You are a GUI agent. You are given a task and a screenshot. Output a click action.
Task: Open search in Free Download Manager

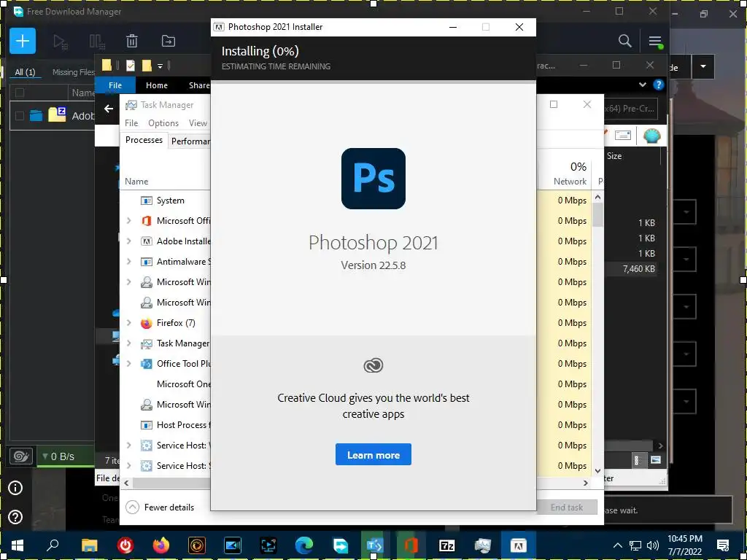pos(625,41)
